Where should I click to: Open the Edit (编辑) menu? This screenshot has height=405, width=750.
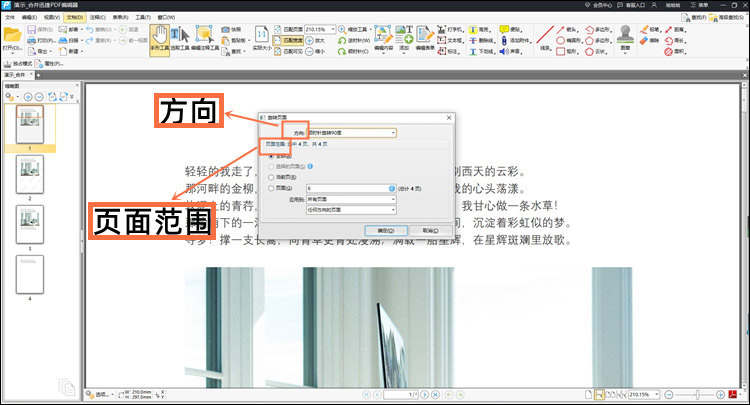29,17
